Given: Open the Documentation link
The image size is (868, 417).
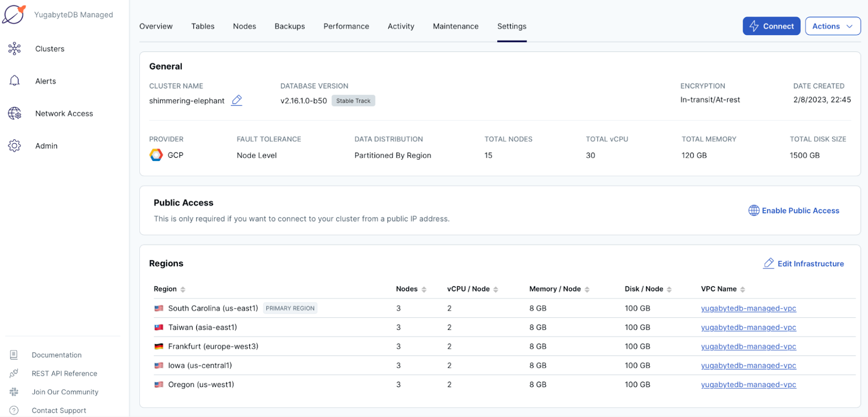Looking at the screenshot, I should pos(56,355).
